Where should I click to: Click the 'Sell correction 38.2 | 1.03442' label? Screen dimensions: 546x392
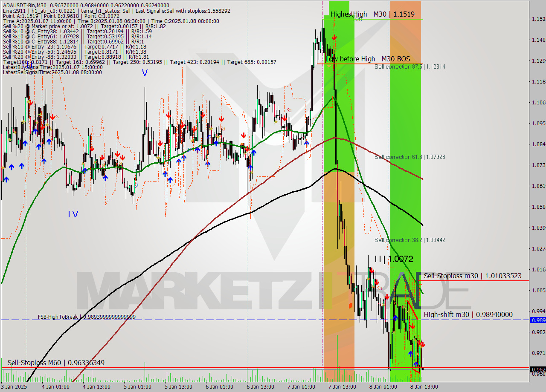(410, 240)
